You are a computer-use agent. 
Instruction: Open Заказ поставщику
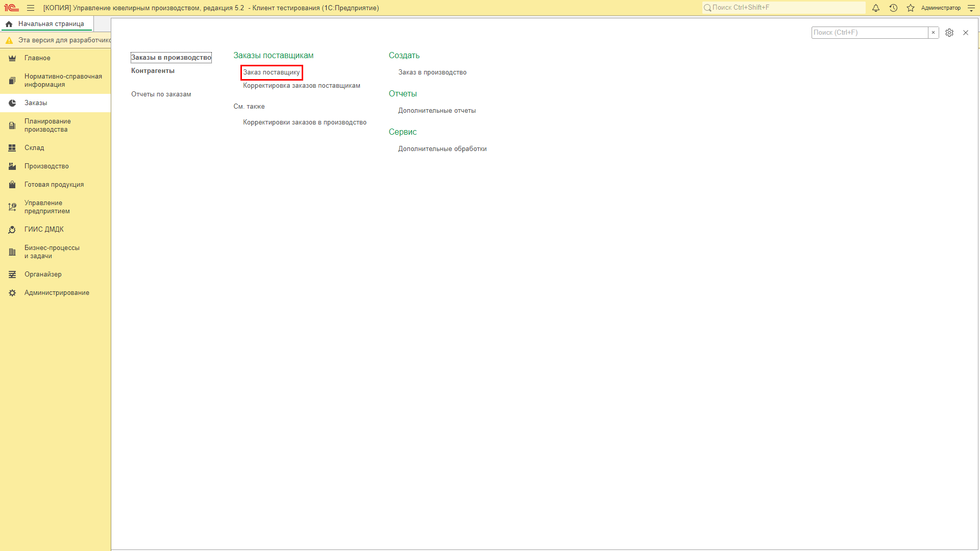pos(272,72)
